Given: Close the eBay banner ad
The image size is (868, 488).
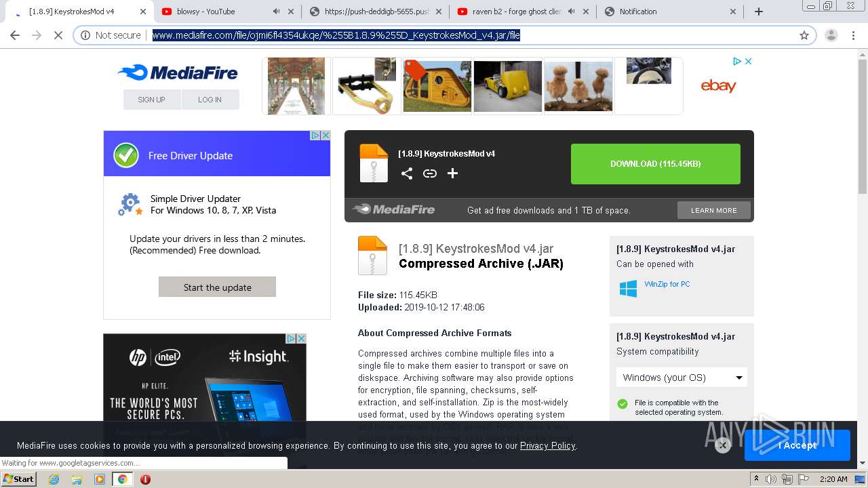Looking at the screenshot, I should pyautogui.click(x=748, y=61).
